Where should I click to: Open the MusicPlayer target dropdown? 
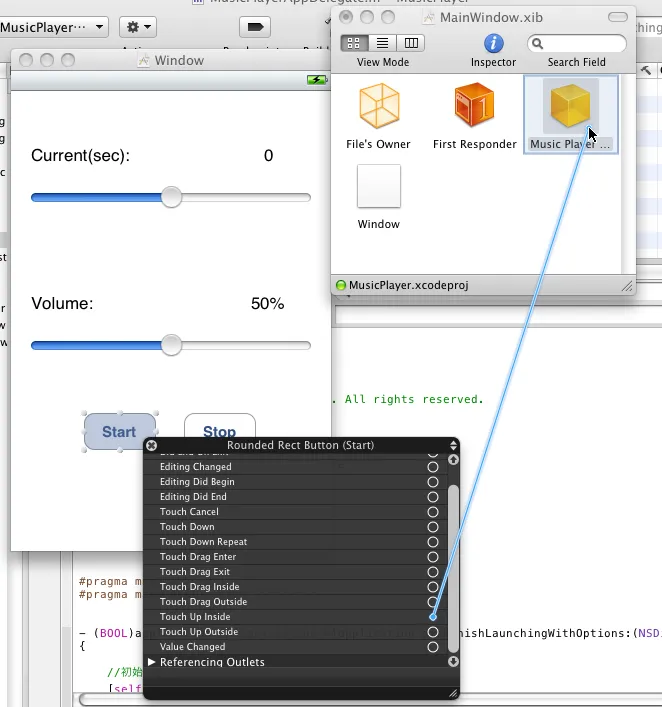click(53, 27)
